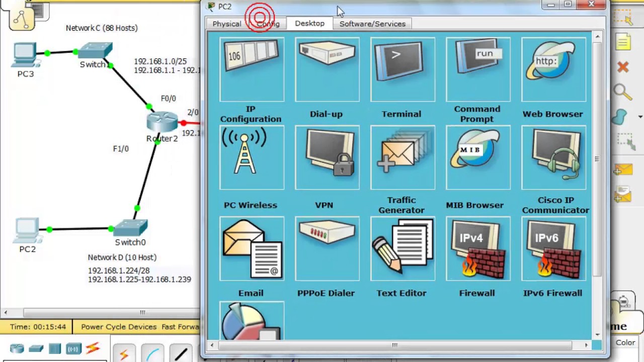
Task: Click the Network D (10 Host) label
Action: [x=122, y=257]
